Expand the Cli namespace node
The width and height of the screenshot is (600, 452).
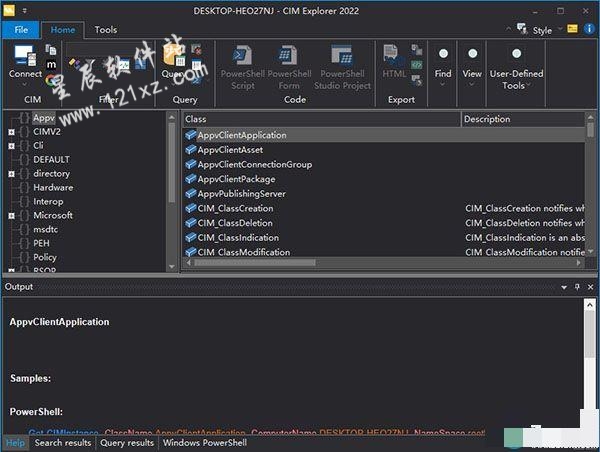coord(11,146)
